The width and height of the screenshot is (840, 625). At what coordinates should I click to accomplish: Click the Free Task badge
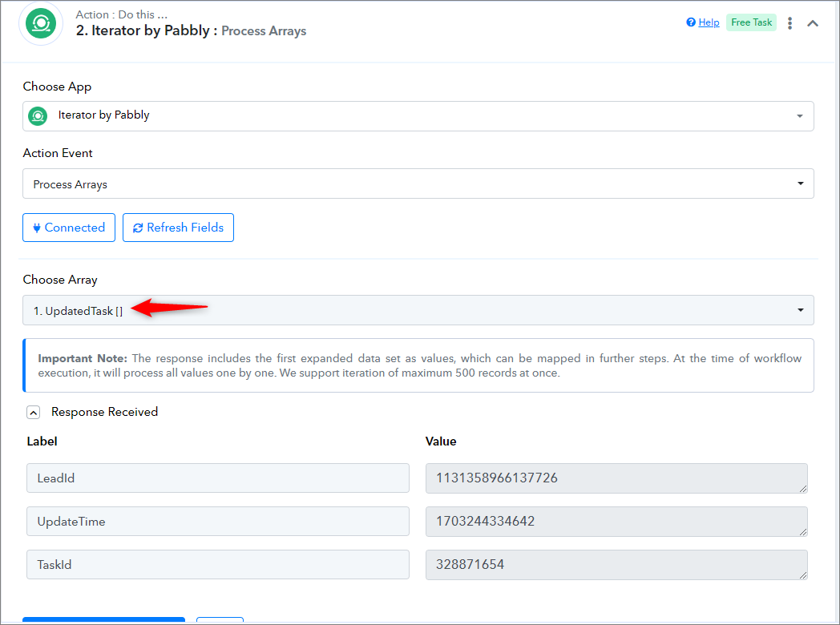point(751,22)
